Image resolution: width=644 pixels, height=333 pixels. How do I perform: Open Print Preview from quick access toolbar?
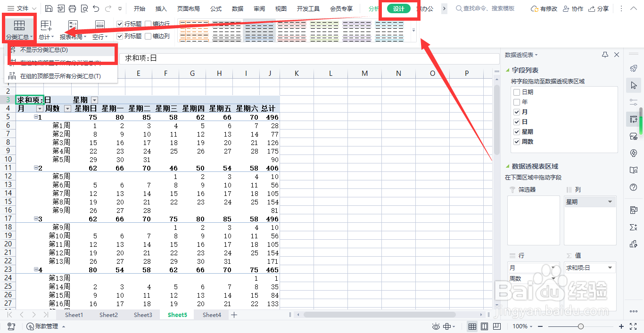[84, 8]
